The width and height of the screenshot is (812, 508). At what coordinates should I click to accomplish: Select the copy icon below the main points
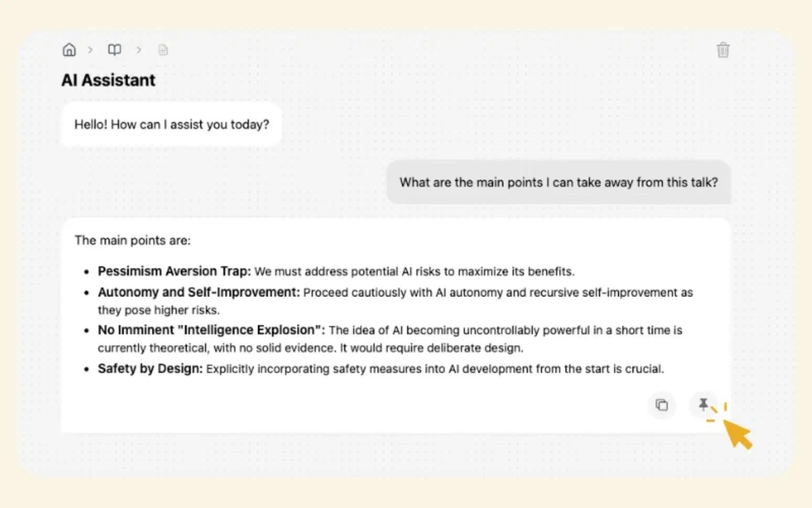pos(661,405)
